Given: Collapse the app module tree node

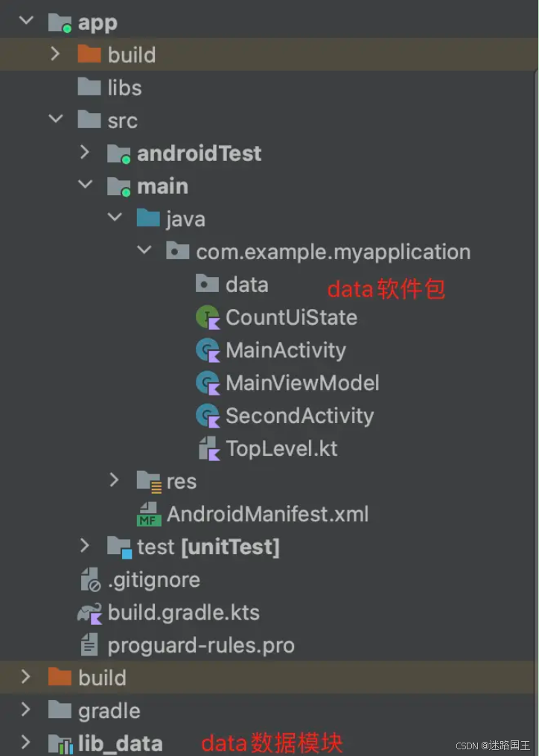Looking at the screenshot, I should (26, 20).
